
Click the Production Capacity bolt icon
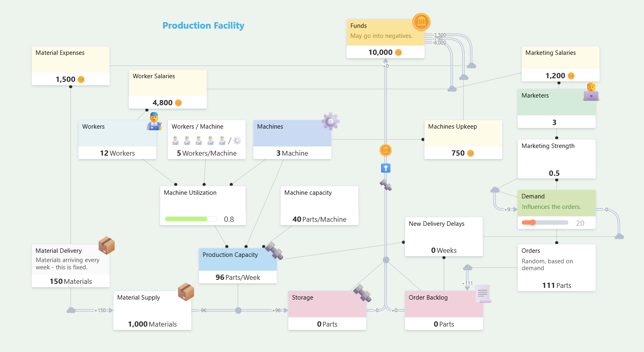(274, 250)
